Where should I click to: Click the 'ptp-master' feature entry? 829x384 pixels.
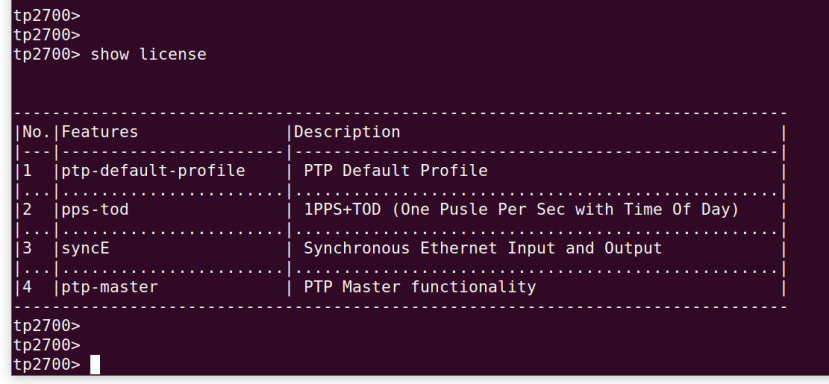pos(110,287)
